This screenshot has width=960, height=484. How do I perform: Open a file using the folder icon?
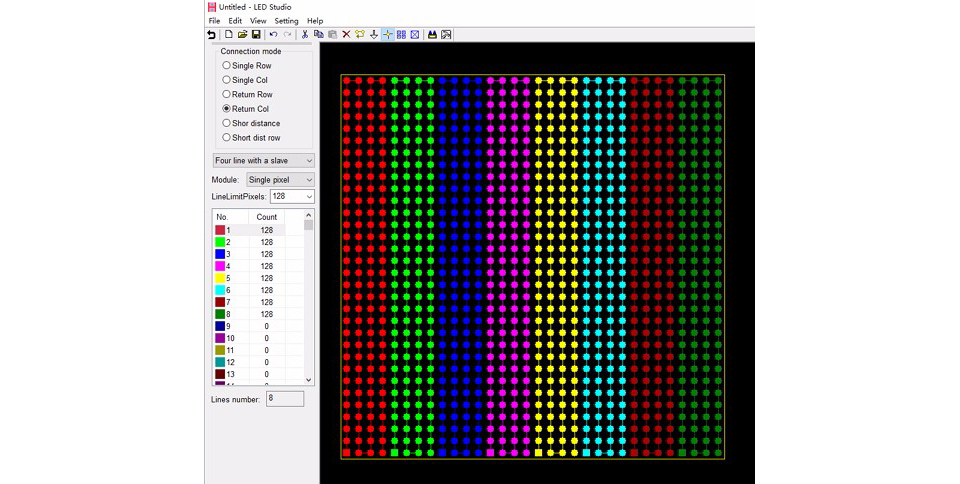click(242, 35)
